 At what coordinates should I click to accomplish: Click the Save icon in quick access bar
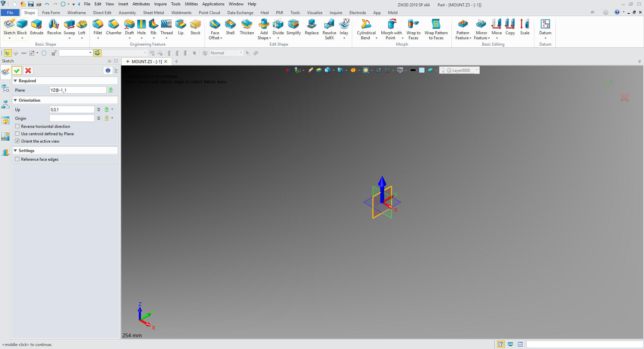(x=31, y=4)
